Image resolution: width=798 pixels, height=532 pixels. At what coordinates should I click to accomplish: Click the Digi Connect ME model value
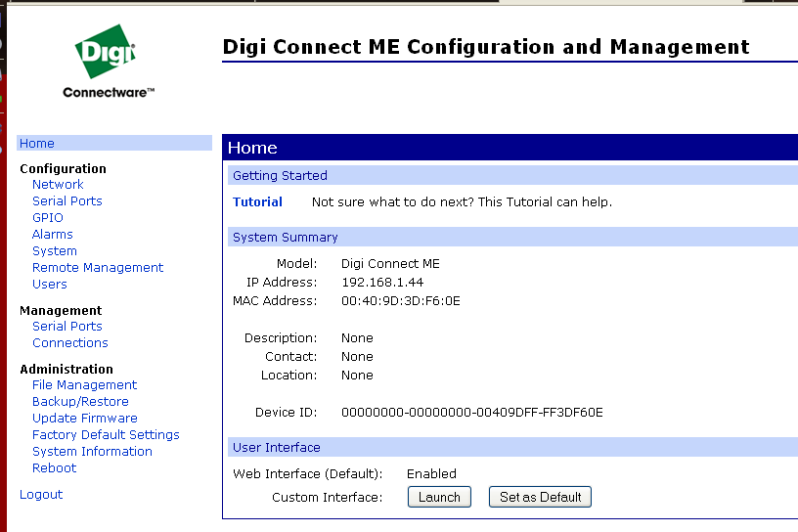coord(390,264)
